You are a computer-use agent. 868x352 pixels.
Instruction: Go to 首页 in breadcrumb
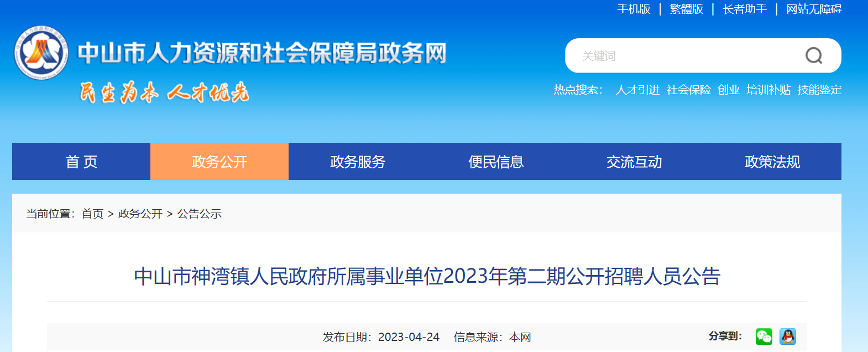pos(92,214)
